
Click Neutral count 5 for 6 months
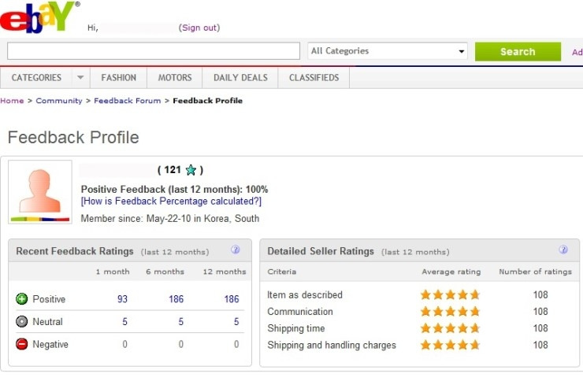point(180,322)
